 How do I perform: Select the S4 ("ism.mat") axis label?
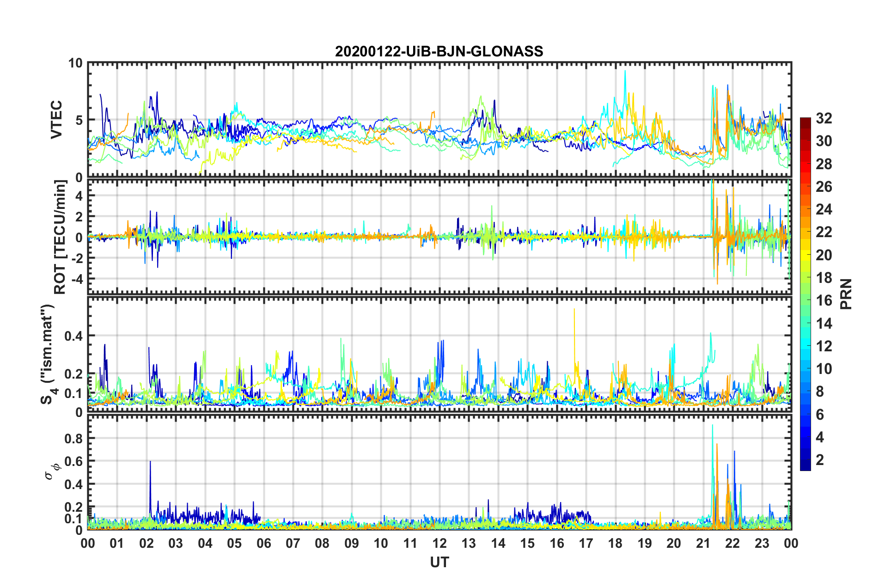point(48,354)
